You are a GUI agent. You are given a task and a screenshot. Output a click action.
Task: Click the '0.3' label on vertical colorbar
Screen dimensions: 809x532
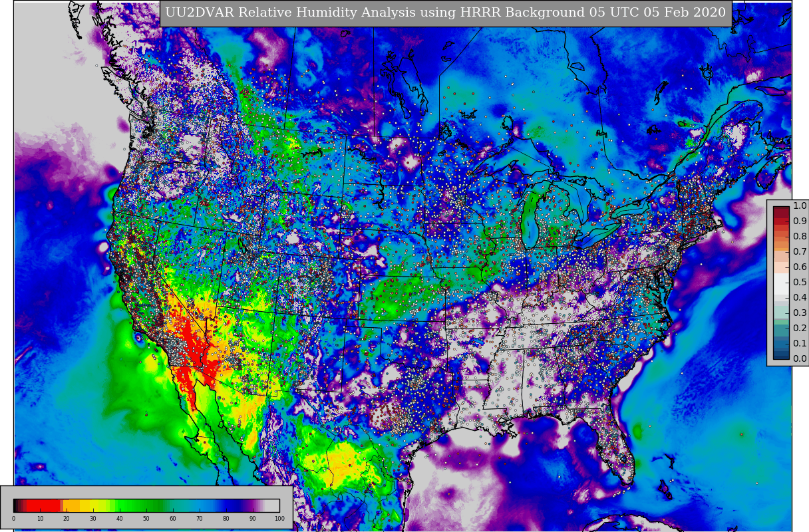[x=800, y=313]
